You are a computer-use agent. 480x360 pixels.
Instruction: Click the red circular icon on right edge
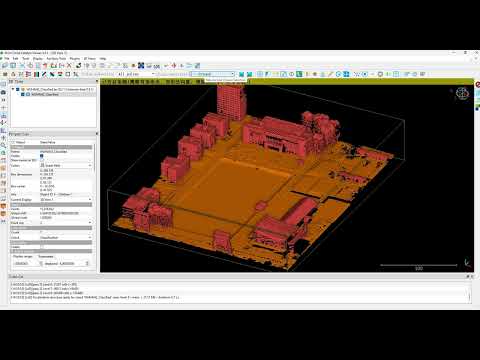pyautogui.click(x=477, y=85)
